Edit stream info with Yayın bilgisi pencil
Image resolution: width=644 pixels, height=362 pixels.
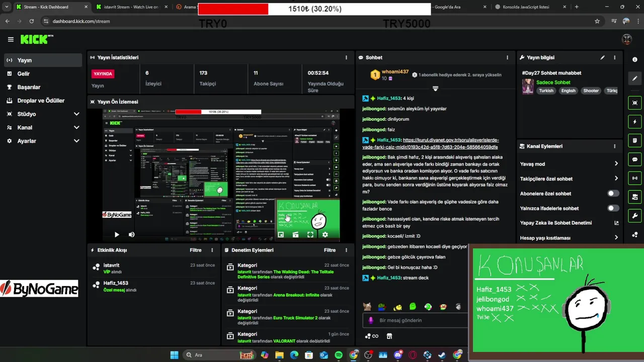[603, 58]
